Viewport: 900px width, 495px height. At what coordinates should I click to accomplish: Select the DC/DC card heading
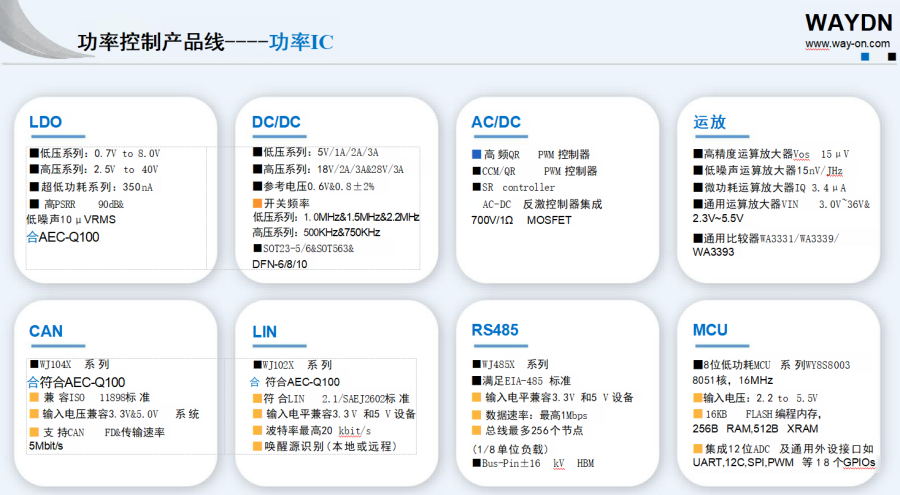tap(276, 122)
